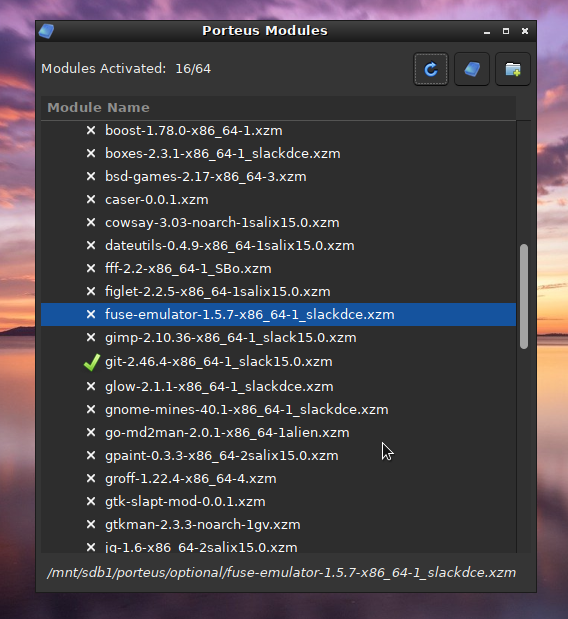The width and height of the screenshot is (568, 619).
Task: Click the refresh modules list button
Action: (x=431, y=69)
